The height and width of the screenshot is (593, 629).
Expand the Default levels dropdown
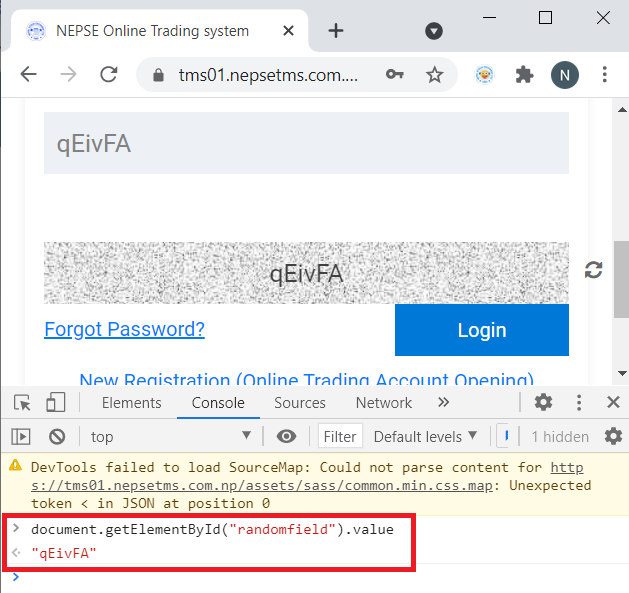pos(425,436)
